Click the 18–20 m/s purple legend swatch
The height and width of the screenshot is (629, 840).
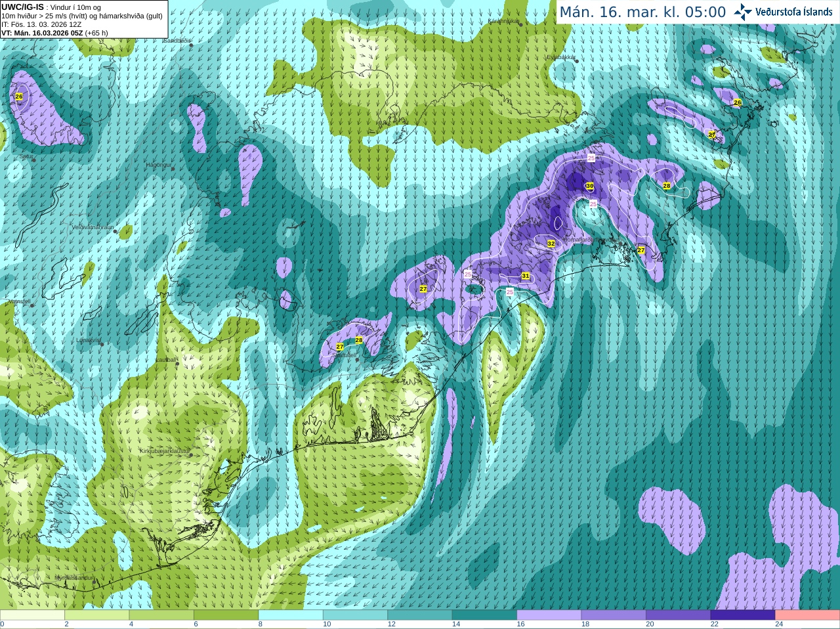614,615
